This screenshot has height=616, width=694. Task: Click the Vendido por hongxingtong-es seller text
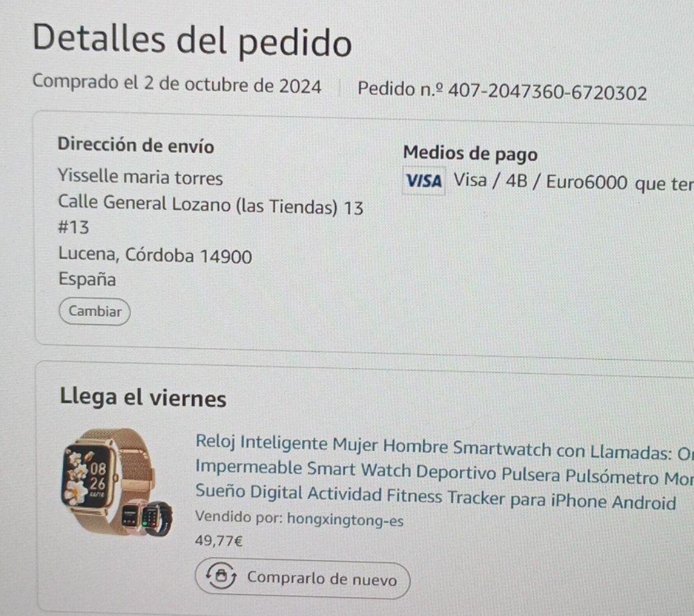[x=299, y=518]
